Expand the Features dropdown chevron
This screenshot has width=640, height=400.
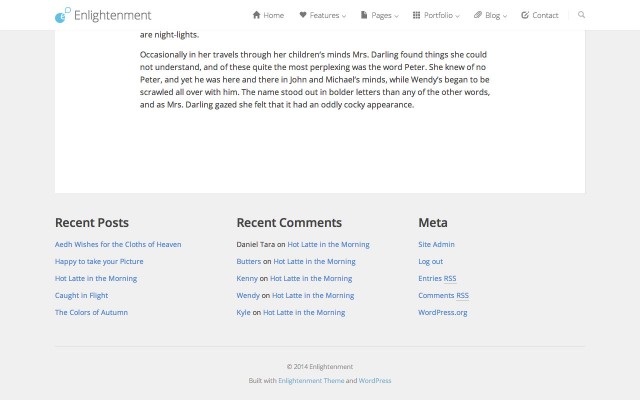pyautogui.click(x=344, y=16)
